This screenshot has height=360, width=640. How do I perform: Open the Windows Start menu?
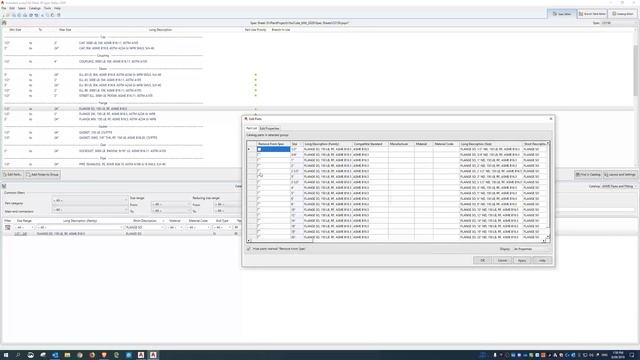tap(6, 355)
